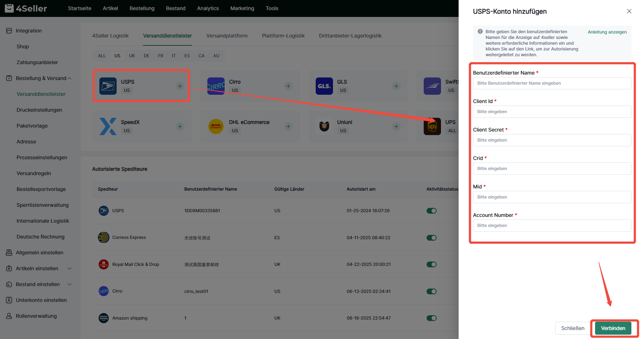Viewport: 644px width, 339px height.
Task: Close the USPS-Konto hinzufügen panel
Action: [x=629, y=11]
